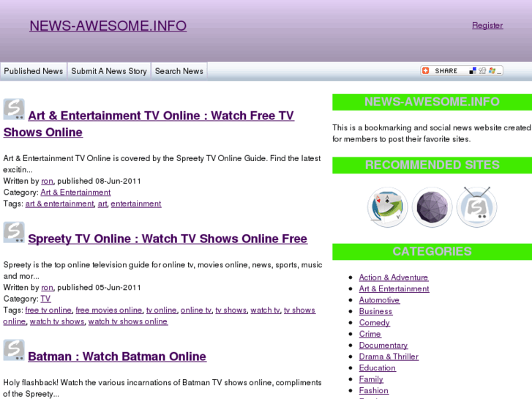Click the Register link
This screenshot has width=532, height=399.
(487, 26)
